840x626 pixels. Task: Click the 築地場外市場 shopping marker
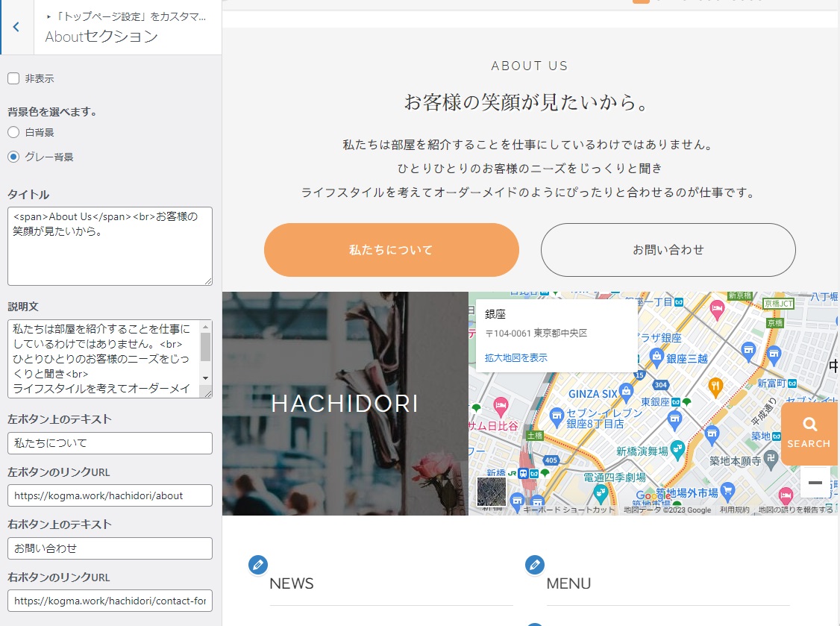click(727, 490)
